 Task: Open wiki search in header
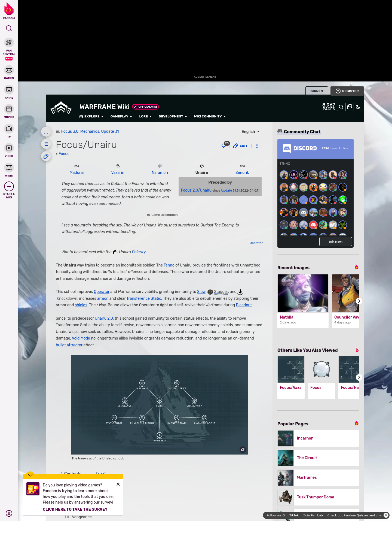tap(341, 107)
